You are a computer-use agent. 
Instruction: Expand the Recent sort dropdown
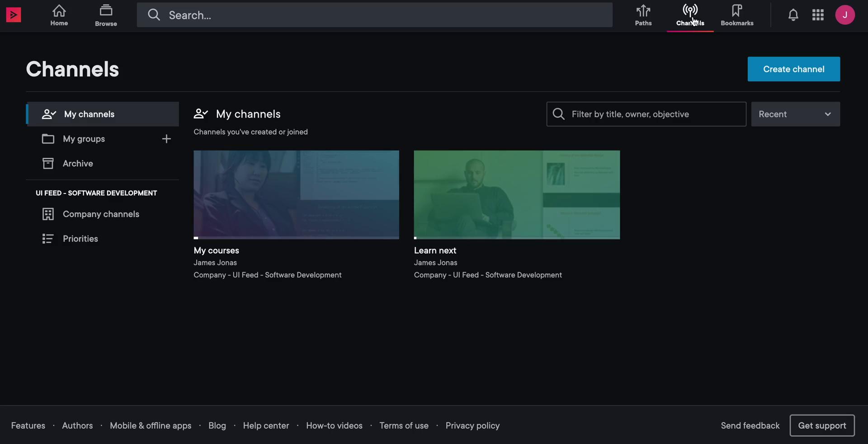pyautogui.click(x=796, y=114)
